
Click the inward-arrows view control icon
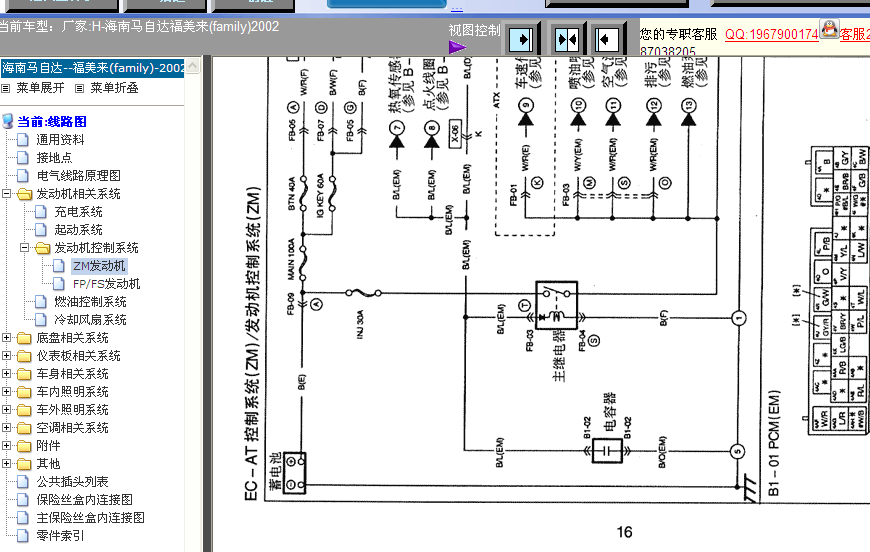point(566,39)
